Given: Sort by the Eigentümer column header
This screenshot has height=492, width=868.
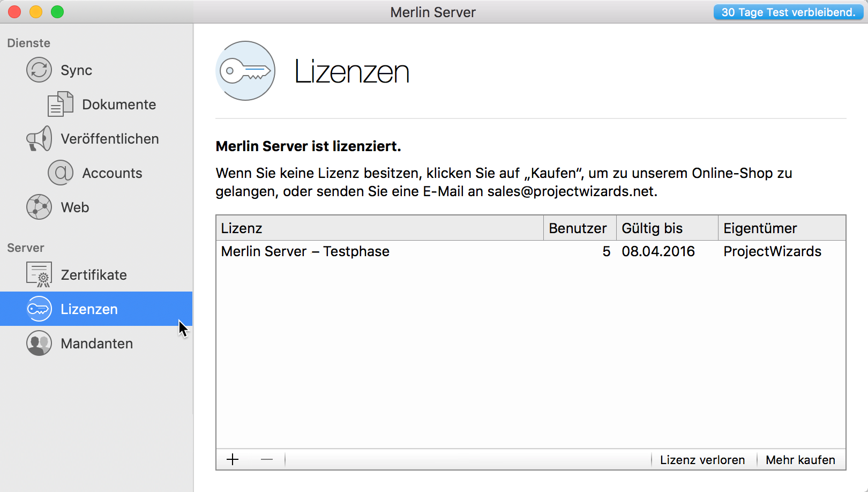Looking at the screenshot, I should click(x=782, y=228).
